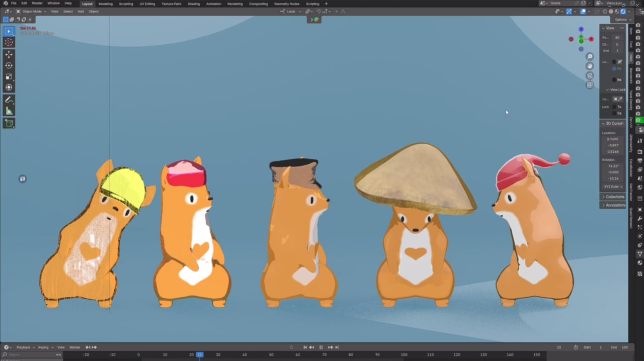Open the Local transform orientation dropdown
644x361 pixels.
tap(291, 11)
